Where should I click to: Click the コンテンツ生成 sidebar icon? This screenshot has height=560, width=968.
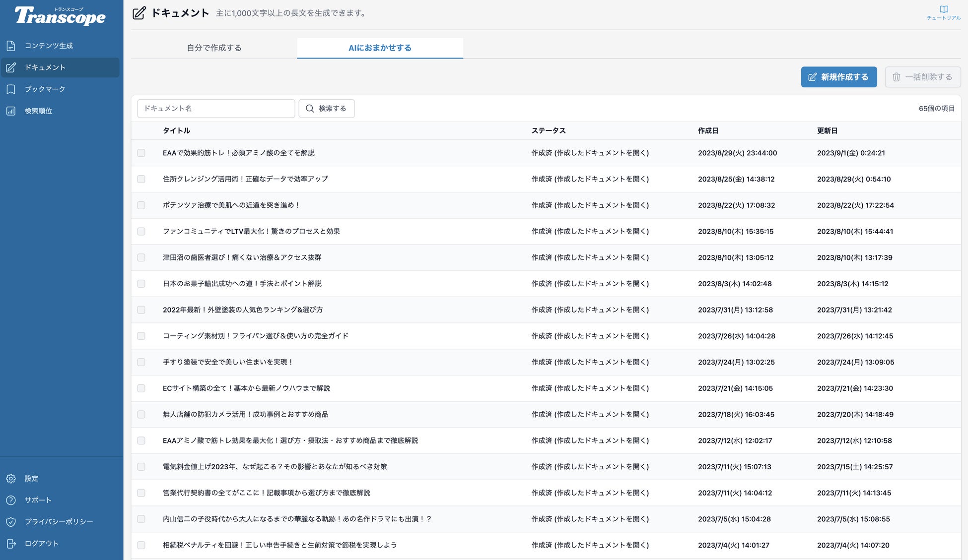coord(11,46)
